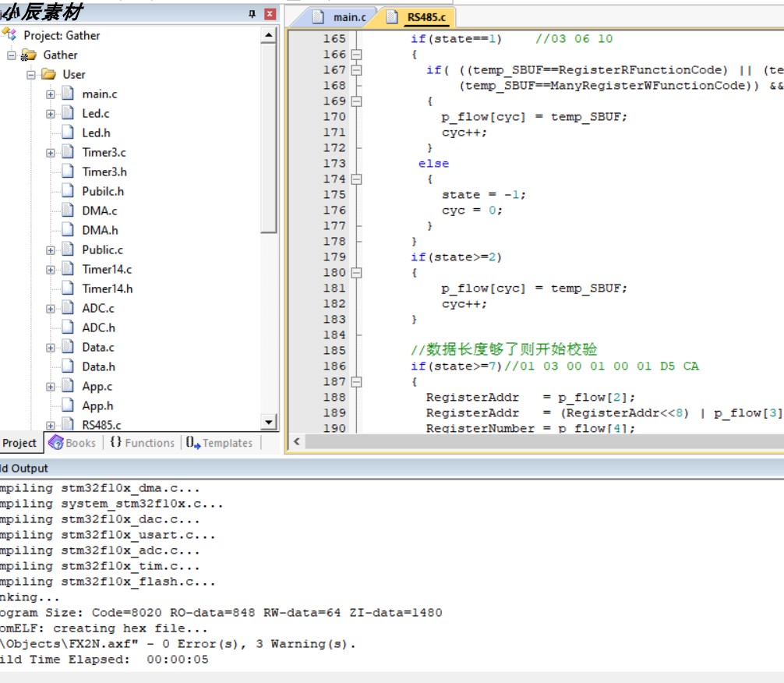The height and width of the screenshot is (683, 784).
Task: Click the DMA.h file icon
Action: pos(68,230)
